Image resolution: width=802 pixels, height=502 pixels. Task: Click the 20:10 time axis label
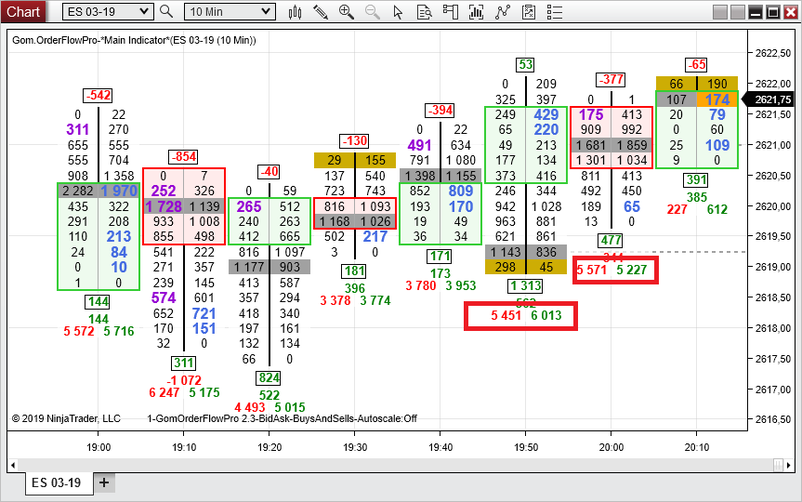pyautogui.click(x=697, y=447)
